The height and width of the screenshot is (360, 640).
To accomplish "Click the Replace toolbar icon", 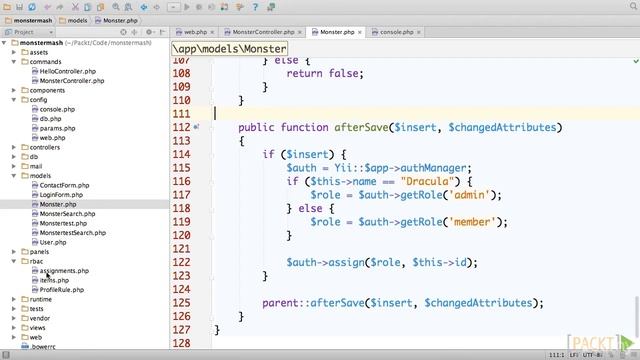I will (x=128, y=7).
